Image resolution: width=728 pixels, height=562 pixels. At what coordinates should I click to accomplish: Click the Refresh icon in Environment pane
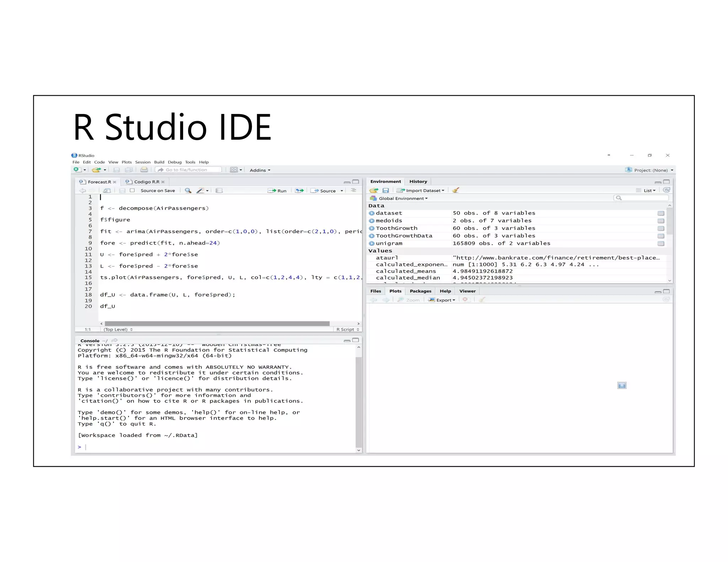667,190
